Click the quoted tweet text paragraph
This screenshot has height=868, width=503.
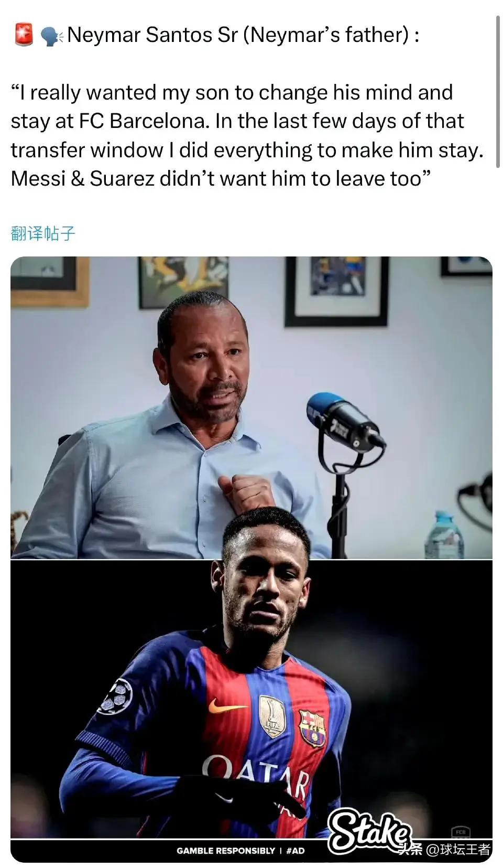point(247,135)
